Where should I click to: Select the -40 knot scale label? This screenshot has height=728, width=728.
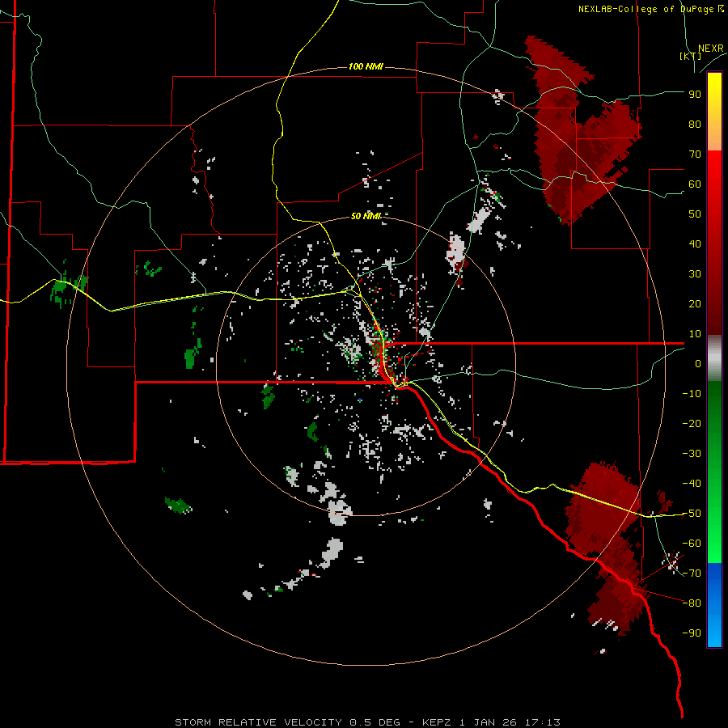692,484
